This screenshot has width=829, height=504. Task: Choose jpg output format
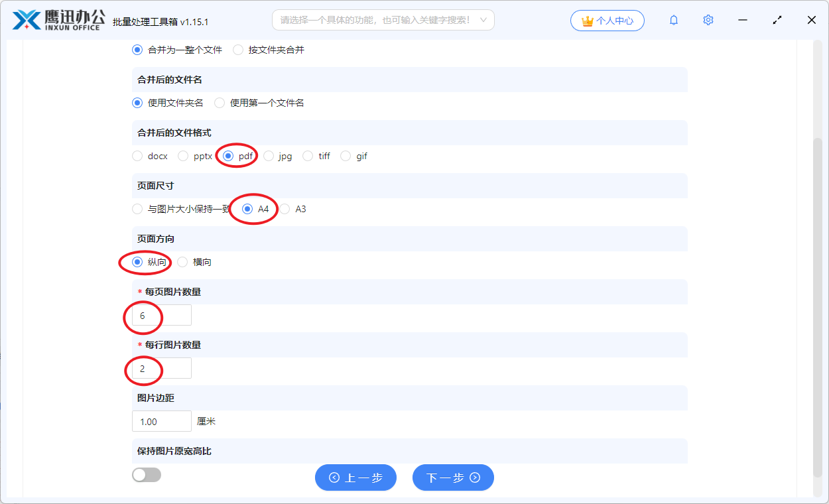278,156
